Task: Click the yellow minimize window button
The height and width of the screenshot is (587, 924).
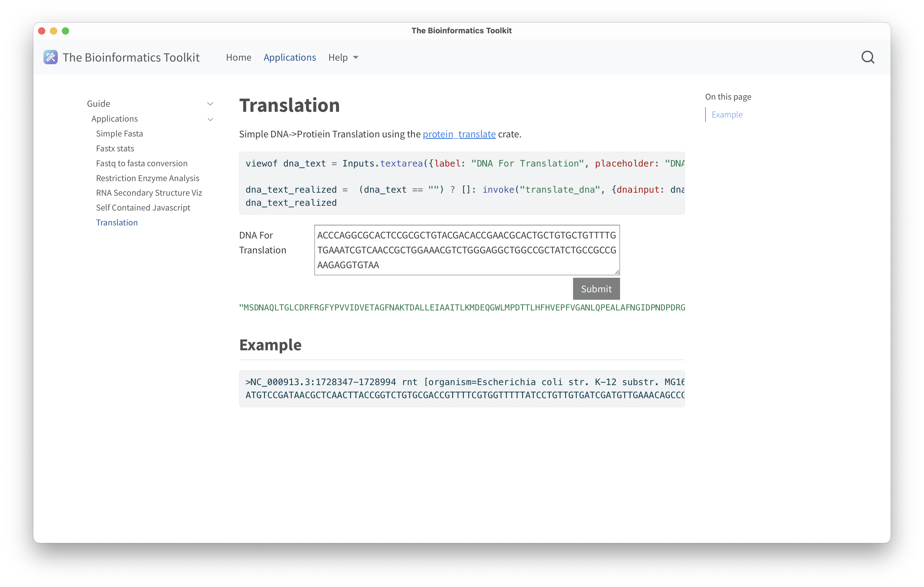Action: click(x=54, y=31)
